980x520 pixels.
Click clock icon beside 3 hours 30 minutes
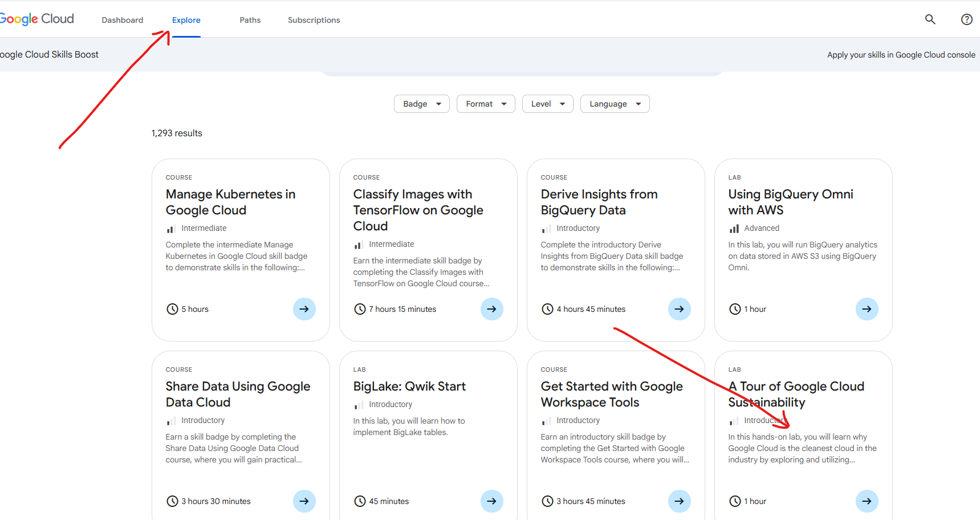click(172, 501)
